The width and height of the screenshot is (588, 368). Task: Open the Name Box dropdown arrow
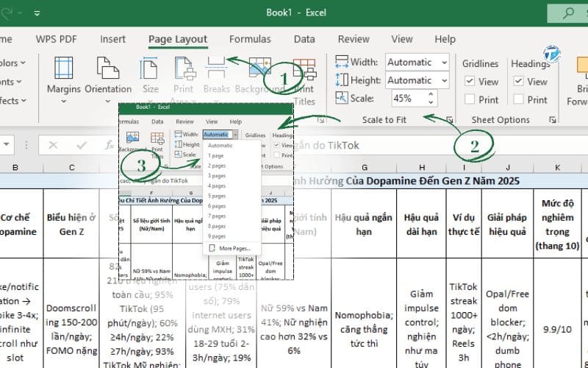[x=7, y=144]
